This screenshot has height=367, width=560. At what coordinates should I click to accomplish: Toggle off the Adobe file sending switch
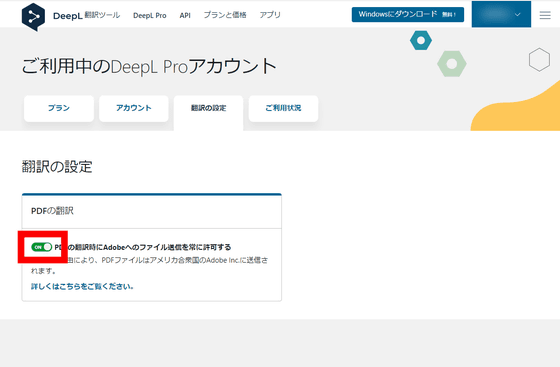(41, 247)
